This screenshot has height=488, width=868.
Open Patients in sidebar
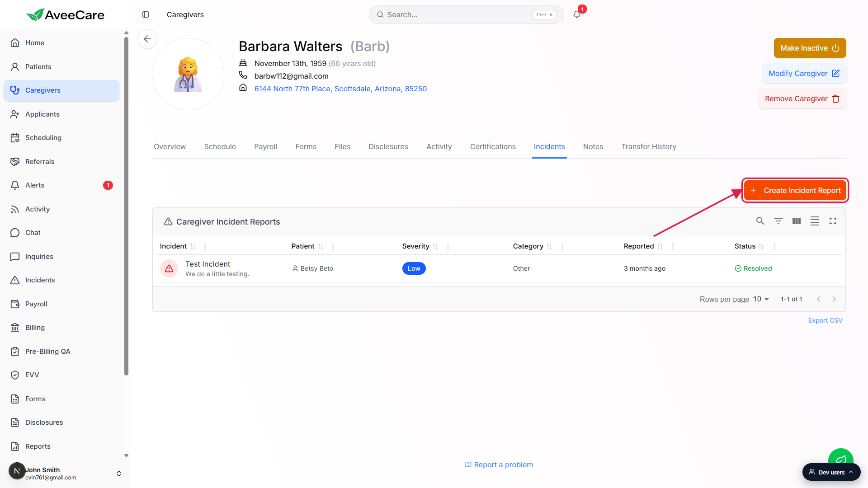(x=61, y=67)
